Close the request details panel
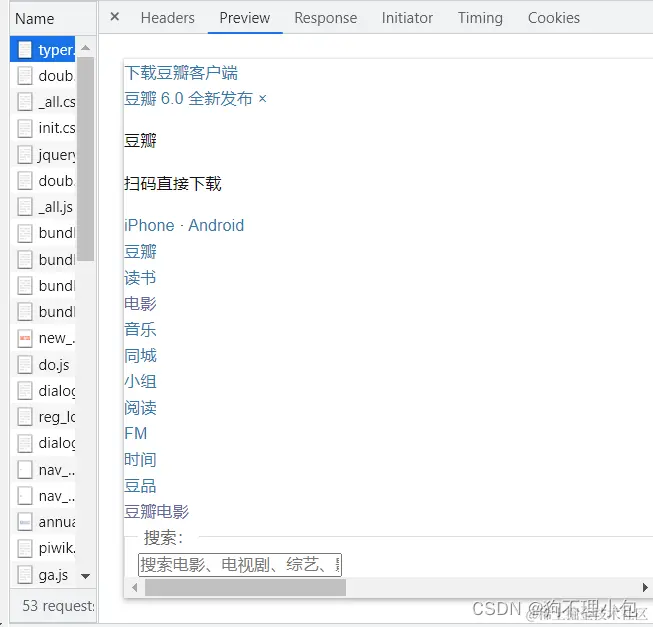653x627 pixels. coord(115,17)
